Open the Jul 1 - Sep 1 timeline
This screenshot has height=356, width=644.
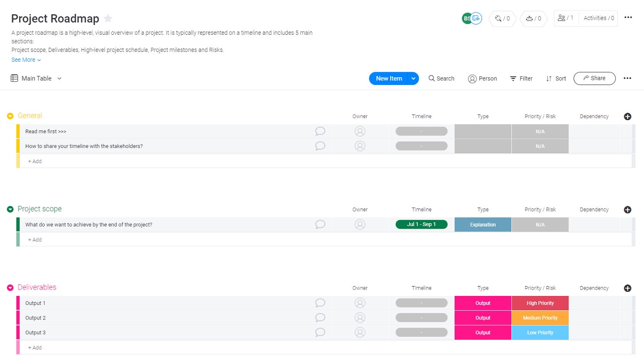pos(422,224)
